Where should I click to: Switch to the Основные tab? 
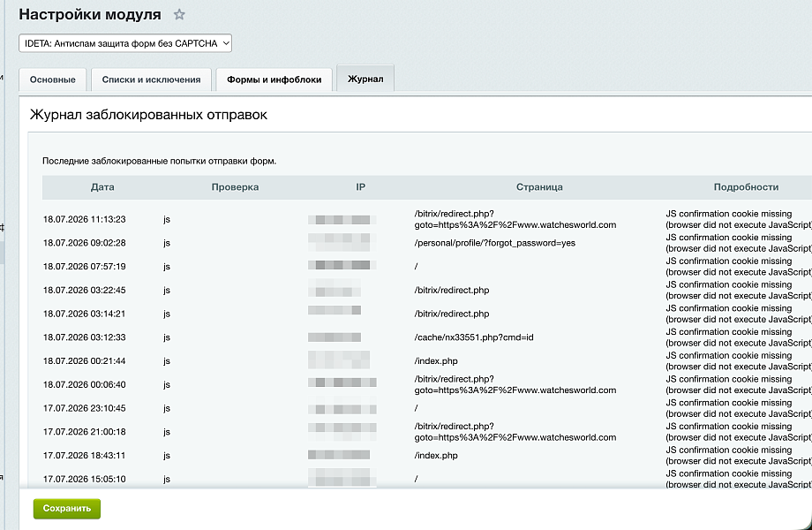53,79
